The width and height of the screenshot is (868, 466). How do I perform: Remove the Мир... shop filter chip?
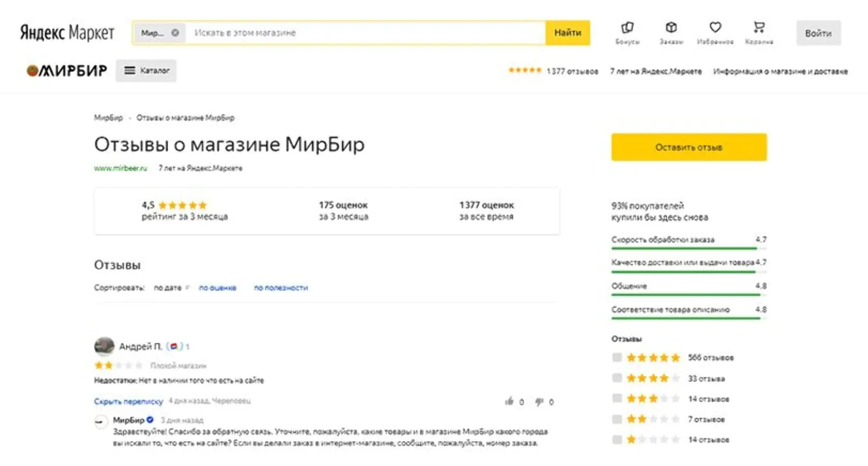click(175, 33)
